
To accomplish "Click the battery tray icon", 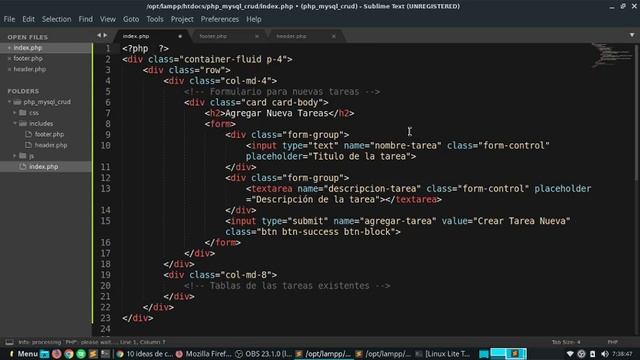I will [x=593, y=354].
